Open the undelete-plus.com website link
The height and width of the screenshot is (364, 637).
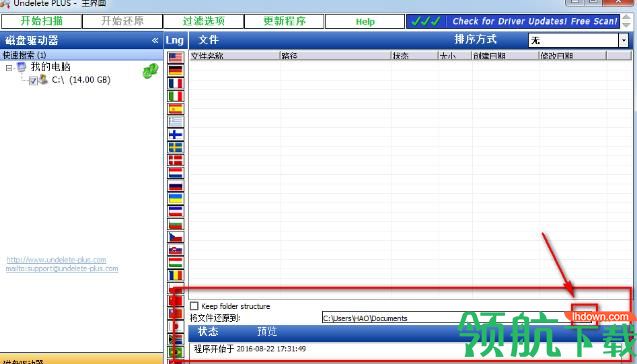coord(56,260)
